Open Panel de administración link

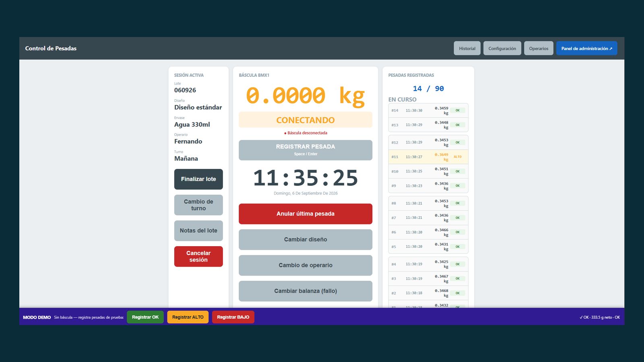pyautogui.click(x=586, y=48)
